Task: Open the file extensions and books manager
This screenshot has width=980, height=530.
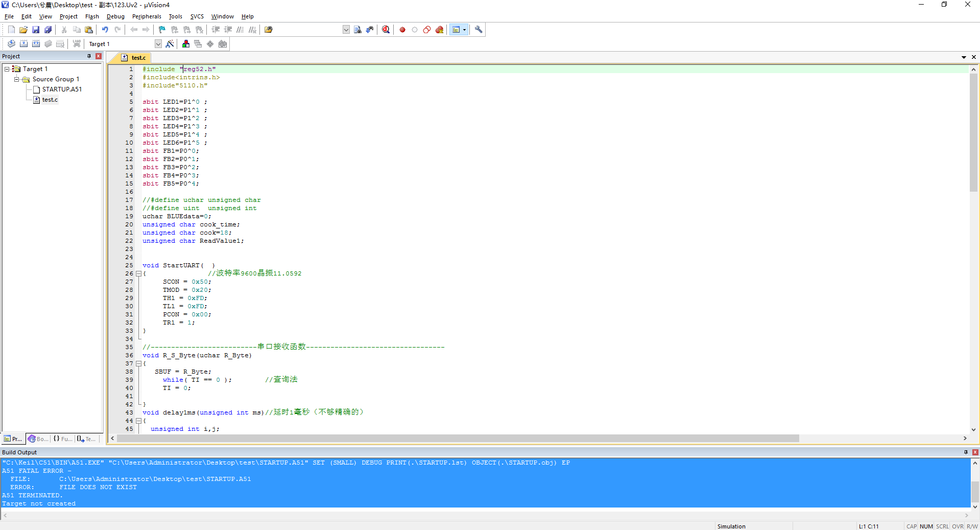Action: click(186, 44)
